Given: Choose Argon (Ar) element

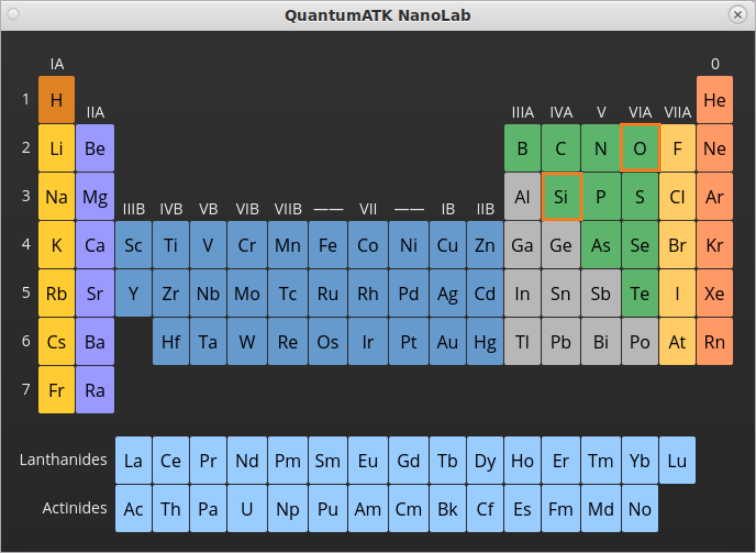Looking at the screenshot, I should pos(714,196).
